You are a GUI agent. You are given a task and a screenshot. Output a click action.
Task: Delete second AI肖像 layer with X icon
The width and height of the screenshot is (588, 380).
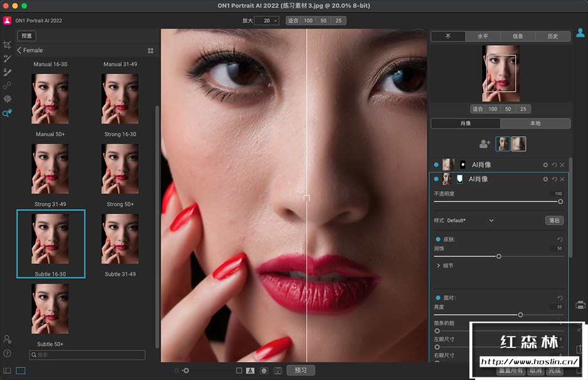pyautogui.click(x=562, y=179)
